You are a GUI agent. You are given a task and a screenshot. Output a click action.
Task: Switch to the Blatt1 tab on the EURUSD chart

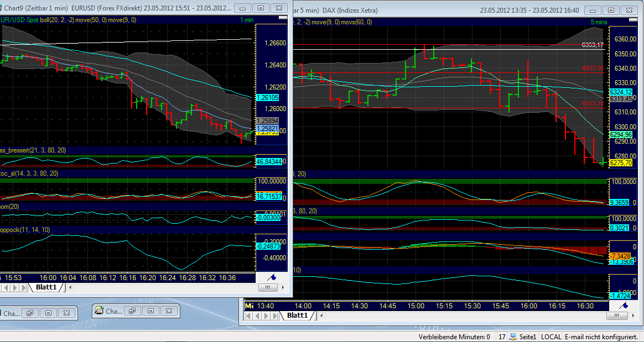(x=45, y=287)
